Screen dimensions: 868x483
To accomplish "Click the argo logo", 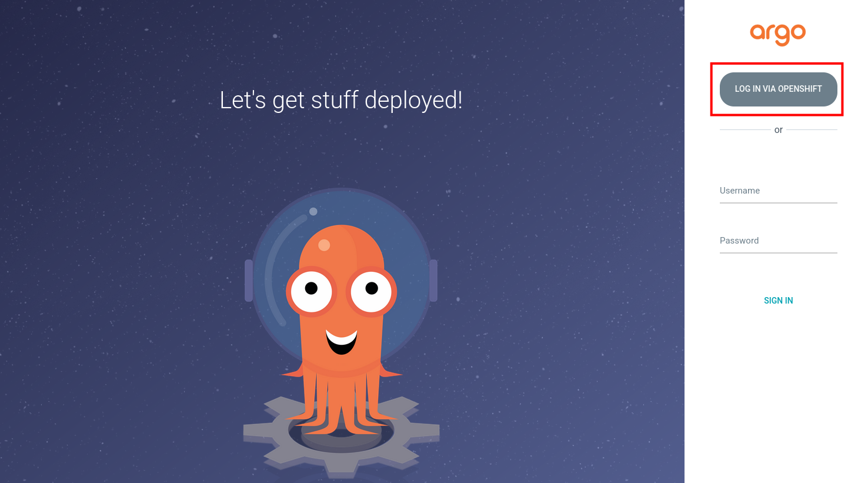I will (777, 34).
